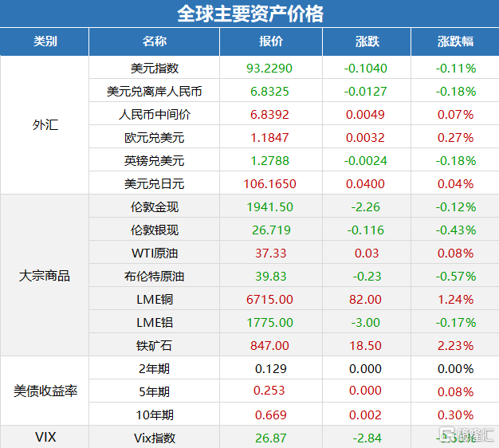Select the 美元兑日元 name cell
This screenshot has width=499, height=448.
[x=155, y=183]
